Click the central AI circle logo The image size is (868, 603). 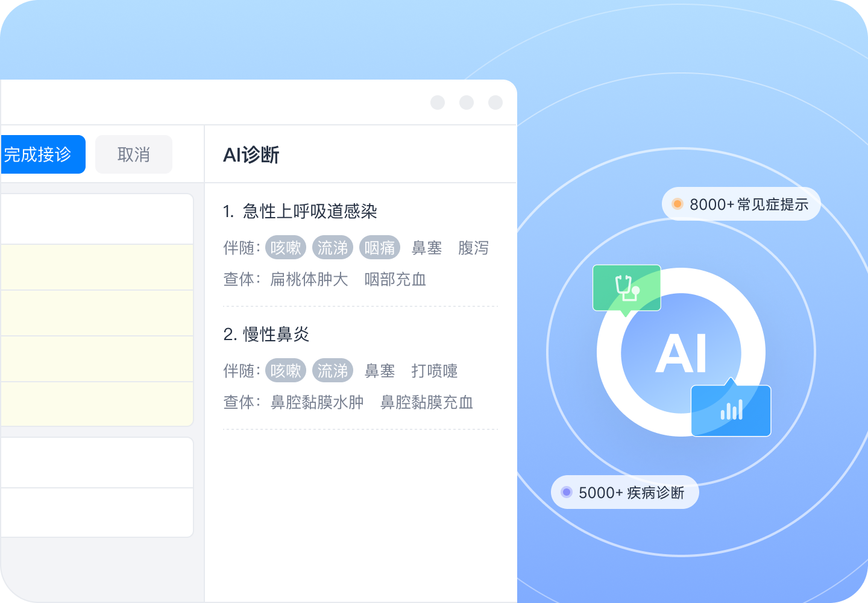681,353
